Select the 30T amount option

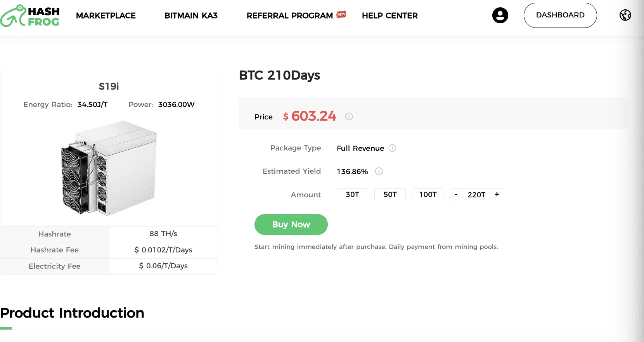point(352,195)
